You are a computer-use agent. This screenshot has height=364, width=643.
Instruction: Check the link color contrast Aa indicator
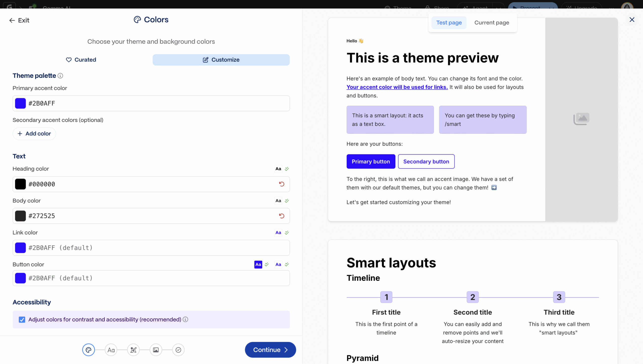278,233
